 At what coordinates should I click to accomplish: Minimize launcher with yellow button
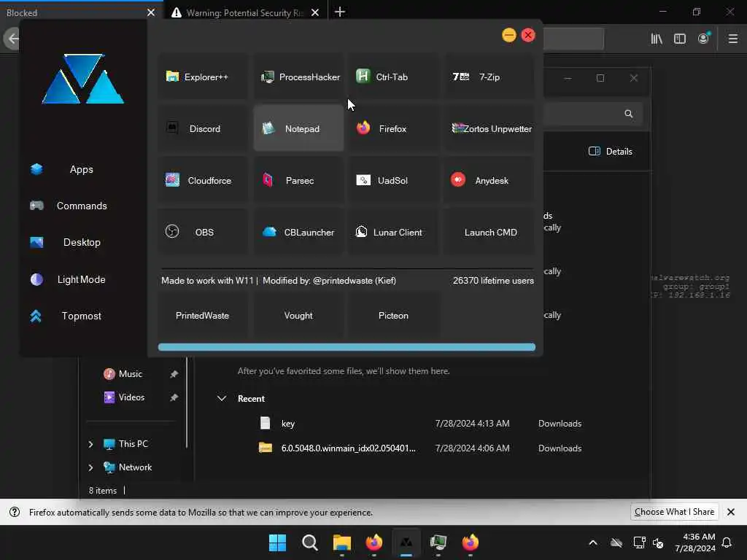[508, 35]
